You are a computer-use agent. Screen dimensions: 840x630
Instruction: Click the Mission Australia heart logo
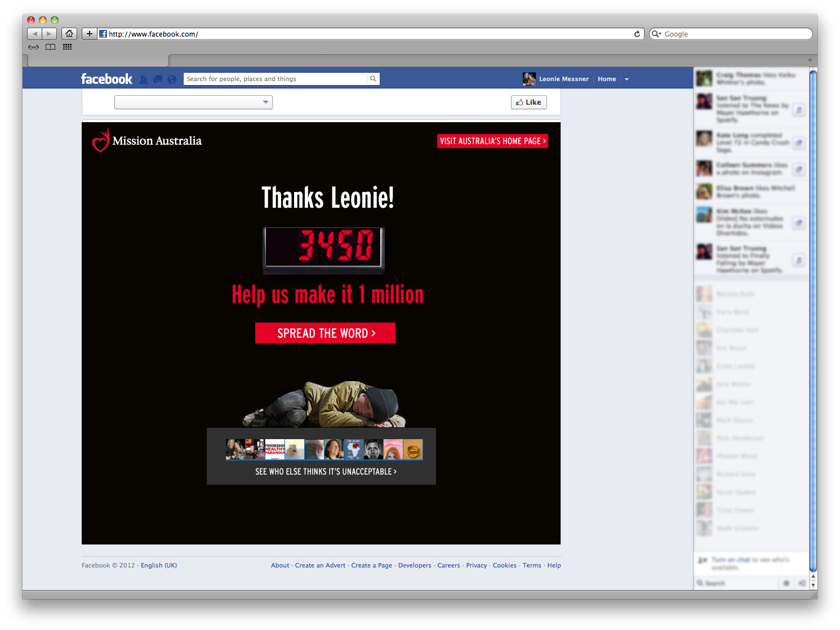pyautogui.click(x=100, y=141)
